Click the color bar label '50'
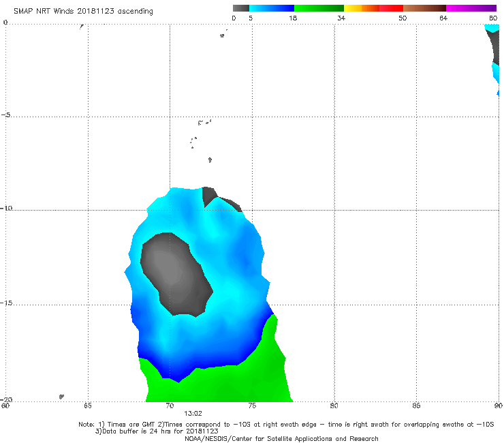Image resolution: width=504 pixels, height=443 pixels. [x=403, y=18]
